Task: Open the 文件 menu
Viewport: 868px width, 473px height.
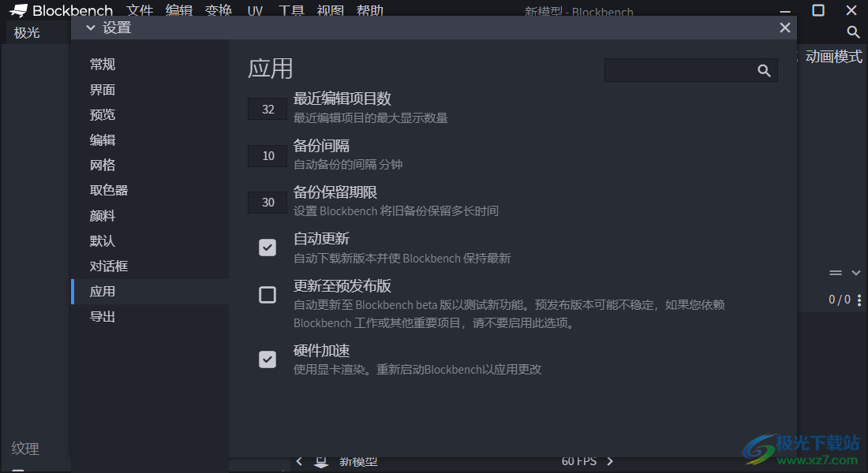Action: [x=140, y=10]
